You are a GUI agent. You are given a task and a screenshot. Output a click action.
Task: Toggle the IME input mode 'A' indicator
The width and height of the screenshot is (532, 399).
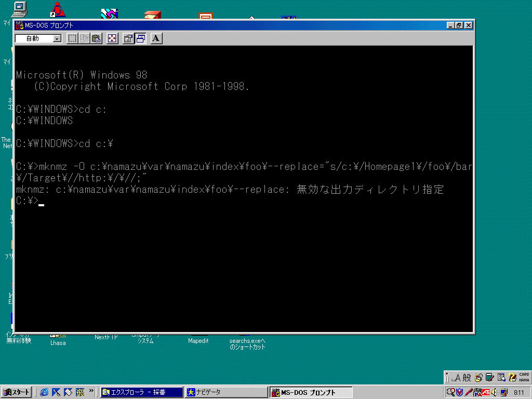(x=457, y=378)
